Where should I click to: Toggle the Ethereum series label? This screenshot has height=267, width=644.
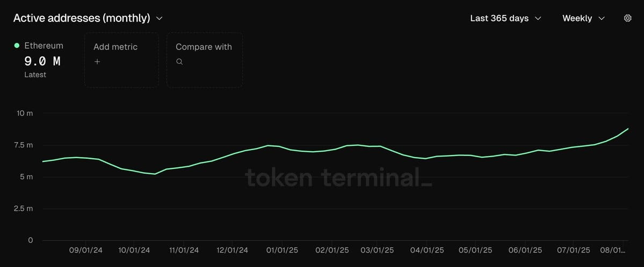point(44,46)
